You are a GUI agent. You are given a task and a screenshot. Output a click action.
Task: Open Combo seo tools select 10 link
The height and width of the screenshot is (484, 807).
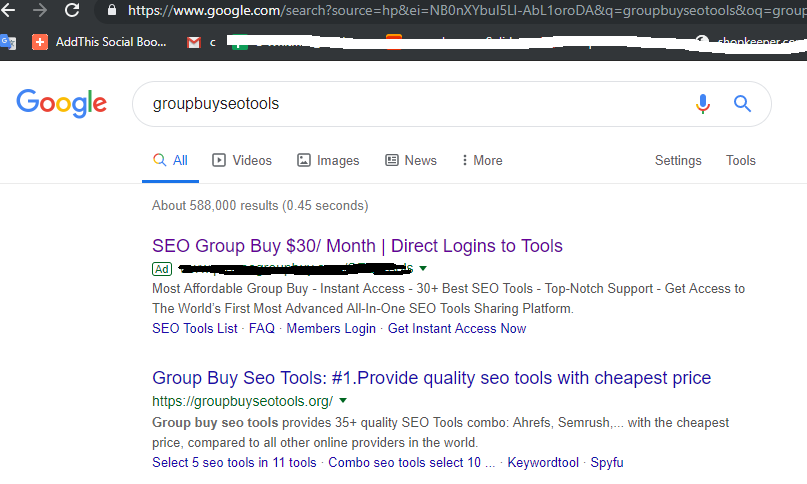click(x=412, y=462)
